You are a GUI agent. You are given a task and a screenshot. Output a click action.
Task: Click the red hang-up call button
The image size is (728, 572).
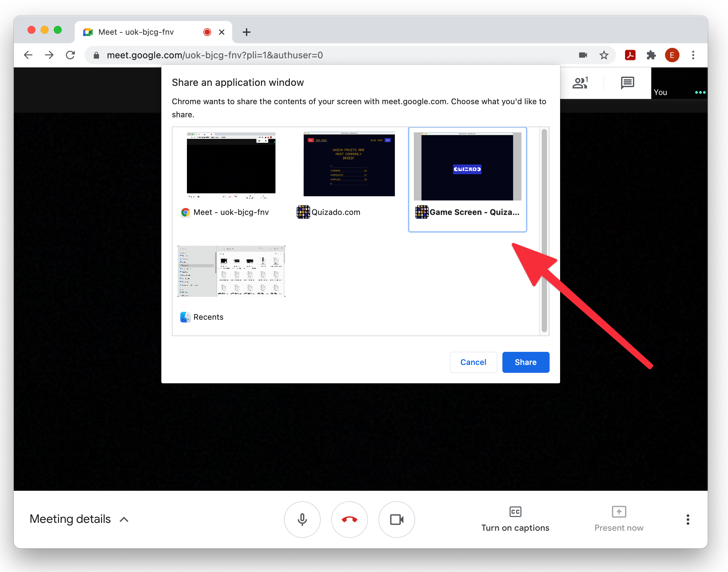pos(349,520)
